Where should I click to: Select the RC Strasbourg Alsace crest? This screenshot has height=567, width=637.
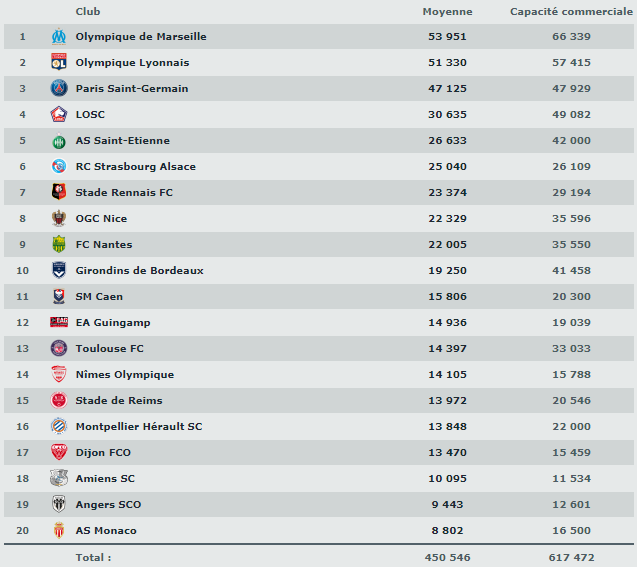pyautogui.click(x=58, y=167)
